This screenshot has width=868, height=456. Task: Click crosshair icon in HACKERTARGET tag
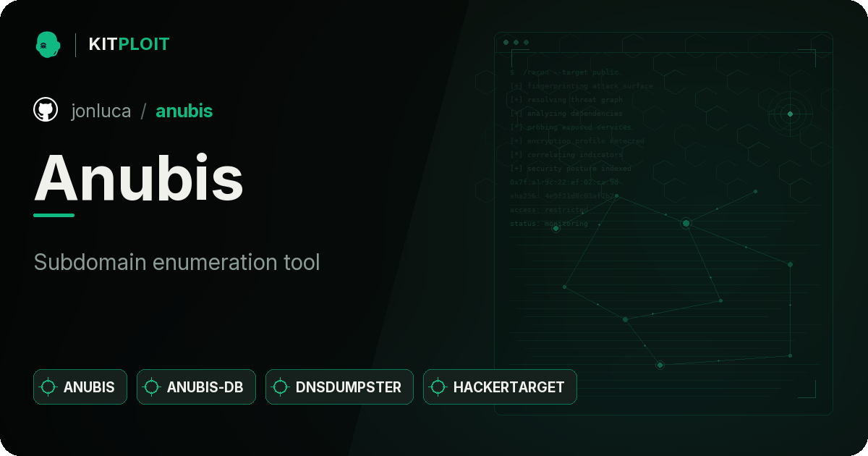tap(438, 387)
